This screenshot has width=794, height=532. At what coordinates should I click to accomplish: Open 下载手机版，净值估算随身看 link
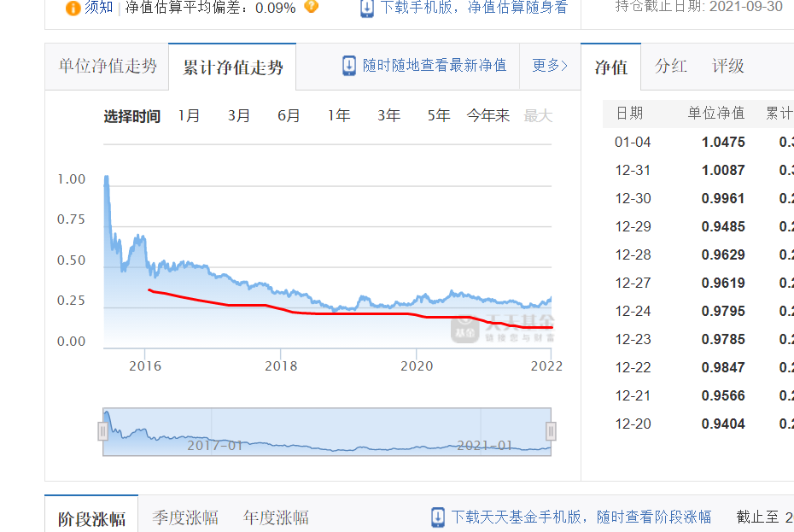tap(474, 7)
